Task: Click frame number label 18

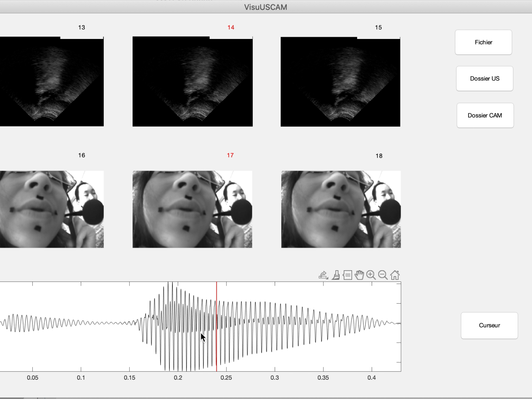Action: tap(379, 156)
